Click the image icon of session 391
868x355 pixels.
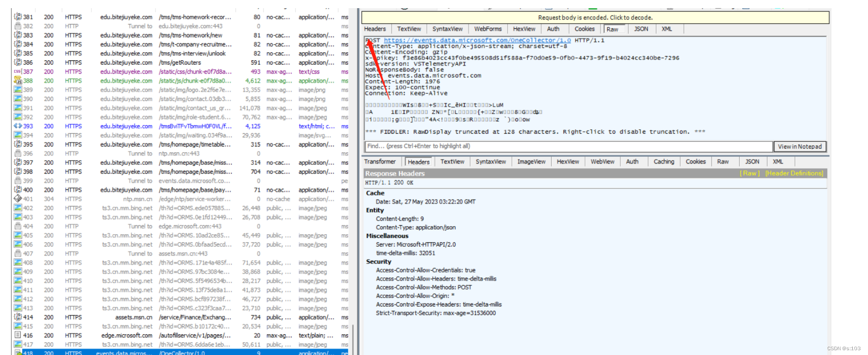(x=18, y=108)
